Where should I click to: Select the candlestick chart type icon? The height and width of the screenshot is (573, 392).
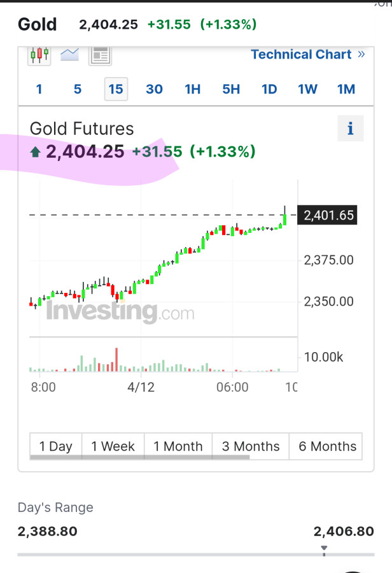[x=39, y=55]
